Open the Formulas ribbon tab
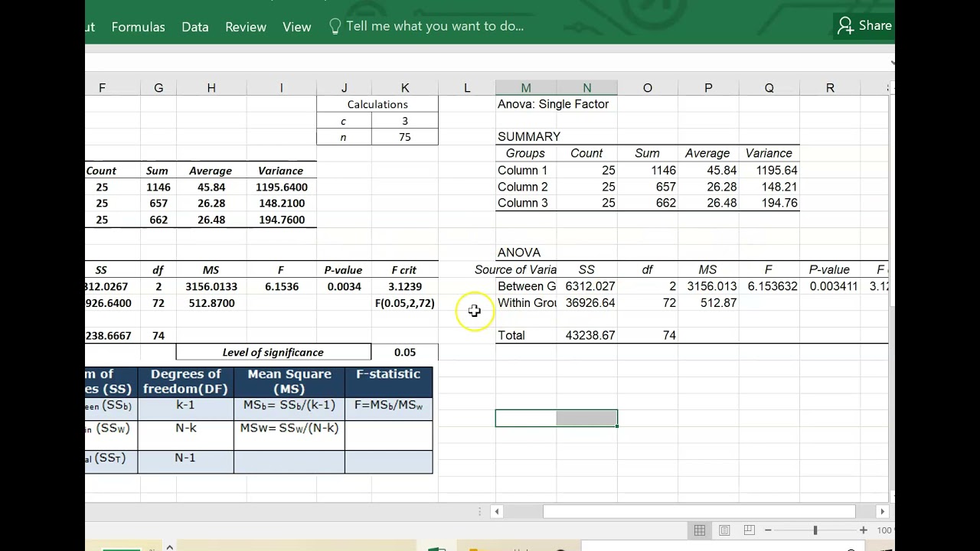This screenshot has width=980, height=551. pyautogui.click(x=138, y=27)
